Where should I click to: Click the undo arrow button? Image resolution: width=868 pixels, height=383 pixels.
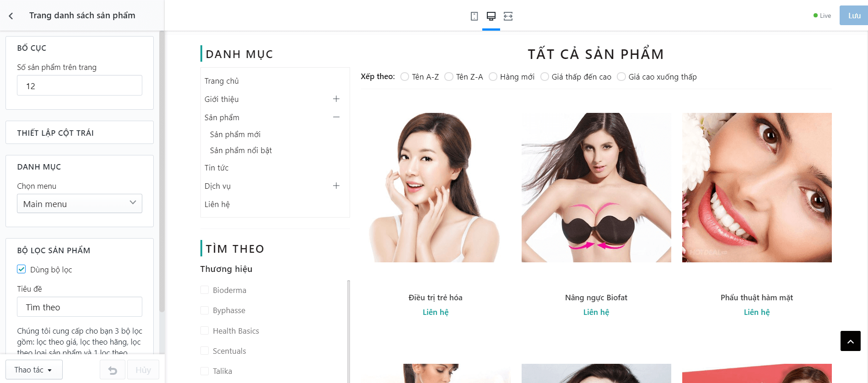click(x=113, y=370)
